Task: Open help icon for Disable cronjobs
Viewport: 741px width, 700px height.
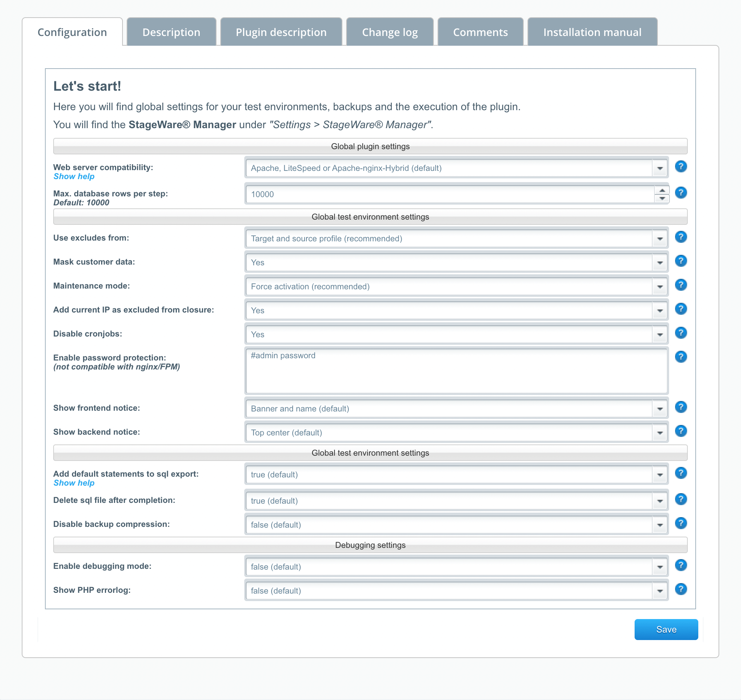Action: click(681, 333)
